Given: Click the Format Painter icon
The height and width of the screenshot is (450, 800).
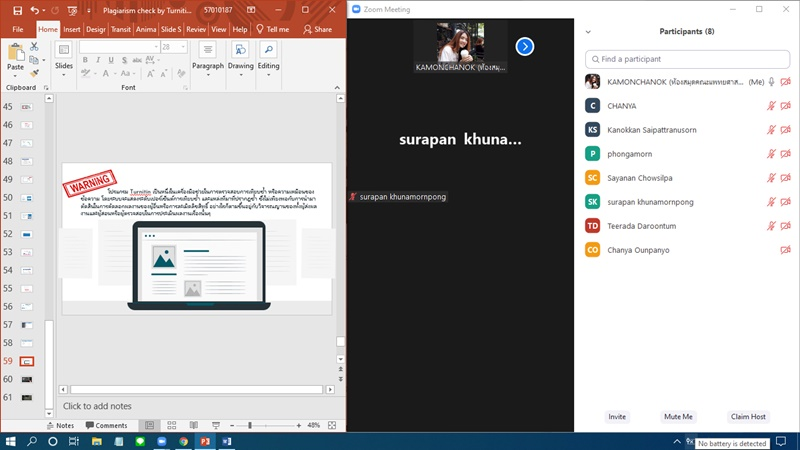Looking at the screenshot, I should click(34, 73).
